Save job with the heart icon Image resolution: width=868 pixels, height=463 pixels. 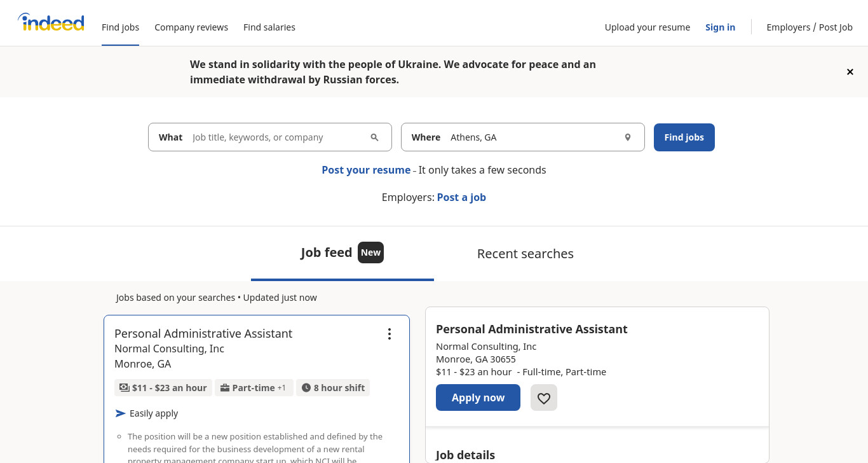[x=544, y=398]
